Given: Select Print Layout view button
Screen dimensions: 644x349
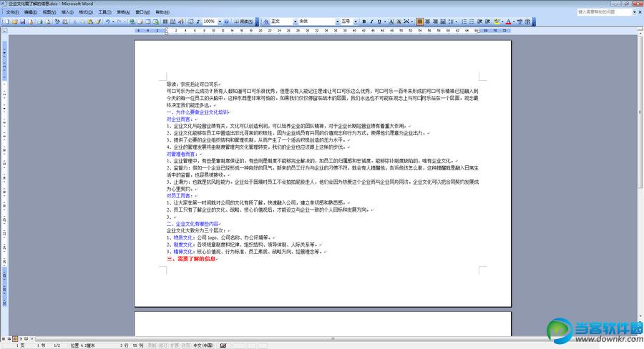Looking at the screenshot, I should click(x=15, y=339).
